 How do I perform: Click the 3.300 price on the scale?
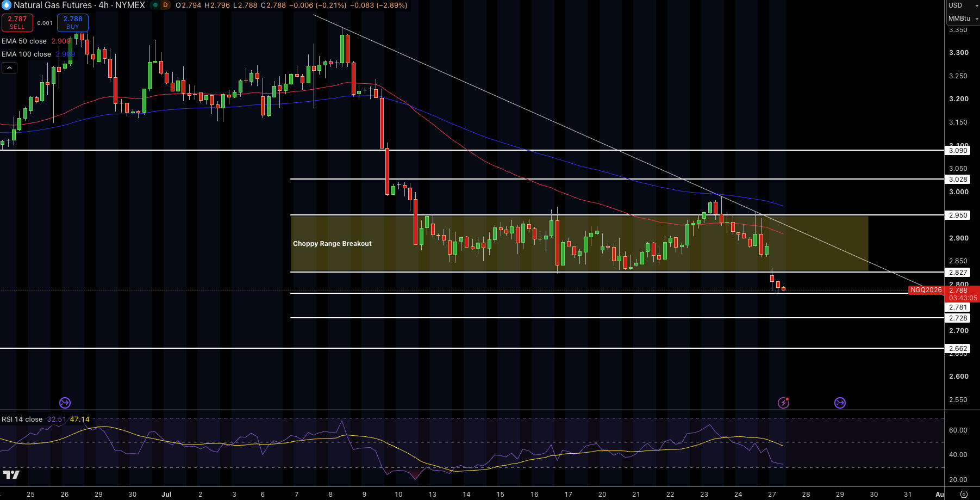(x=959, y=53)
